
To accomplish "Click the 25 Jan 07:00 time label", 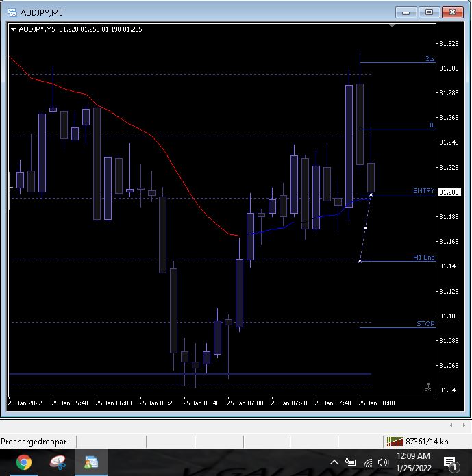I will (x=245, y=403).
